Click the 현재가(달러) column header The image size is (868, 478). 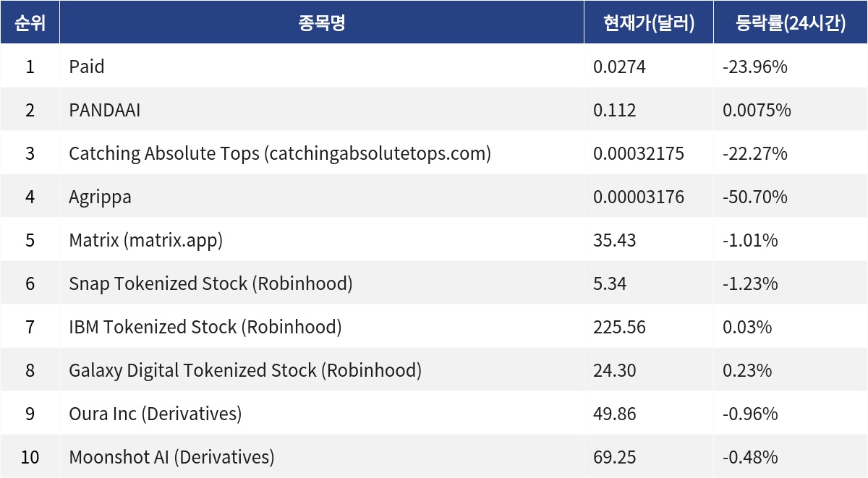pyautogui.click(x=649, y=22)
